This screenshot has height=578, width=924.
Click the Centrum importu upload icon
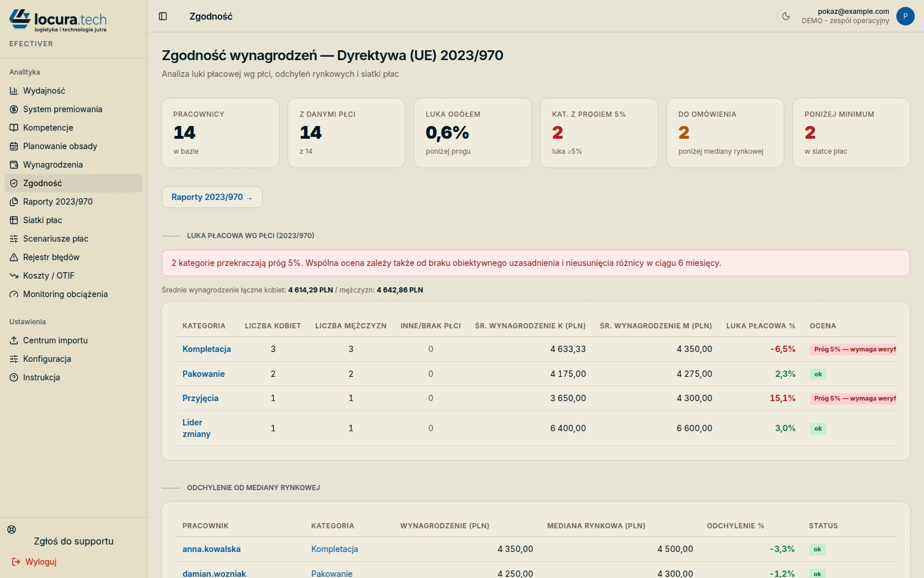(x=14, y=340)
